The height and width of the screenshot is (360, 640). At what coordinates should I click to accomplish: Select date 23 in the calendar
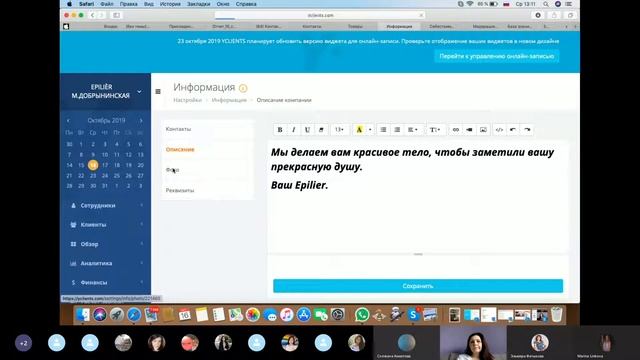[93, 176]
